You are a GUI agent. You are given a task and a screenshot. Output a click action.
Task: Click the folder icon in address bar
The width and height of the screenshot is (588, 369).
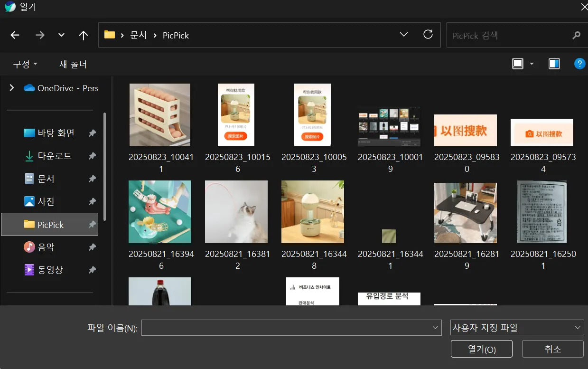110,35
